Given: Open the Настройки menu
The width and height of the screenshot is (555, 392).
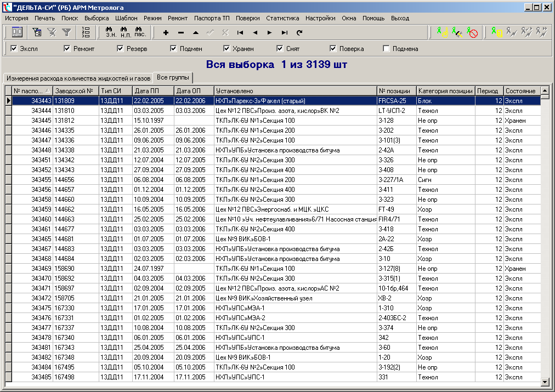Looking at the screenshot, I should pyautogui.click(x=320, y=18).
